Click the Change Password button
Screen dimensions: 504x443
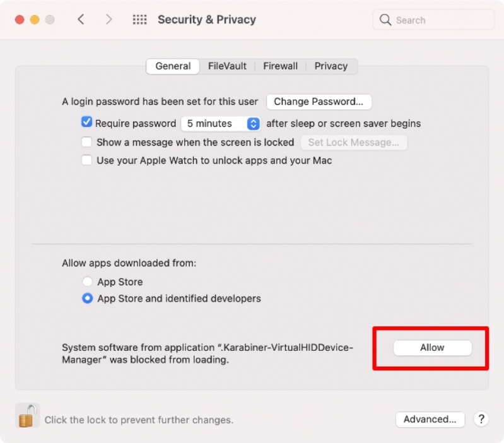pos(319,102)
